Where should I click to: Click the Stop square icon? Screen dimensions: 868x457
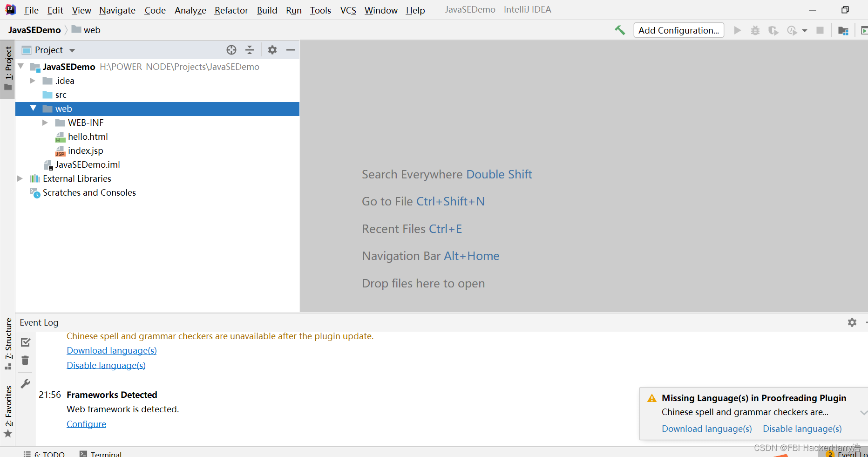click(820, 30)
